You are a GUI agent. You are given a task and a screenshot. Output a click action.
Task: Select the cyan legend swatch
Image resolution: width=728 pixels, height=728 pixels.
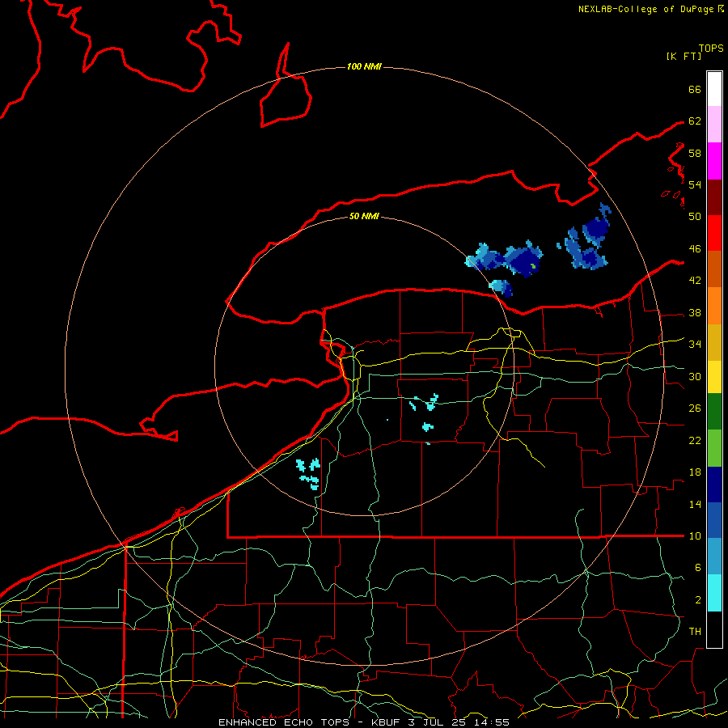click(714, 593)
